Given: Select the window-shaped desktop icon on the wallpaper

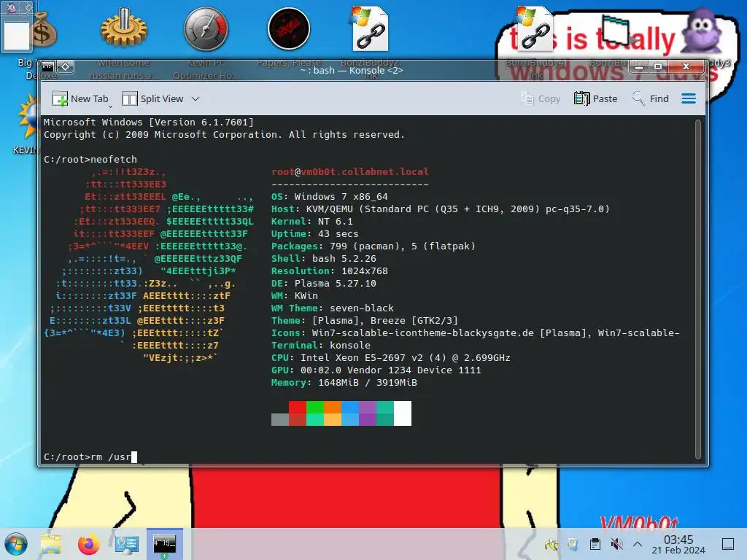Looking at the screenshot, I should click(614, 29).
